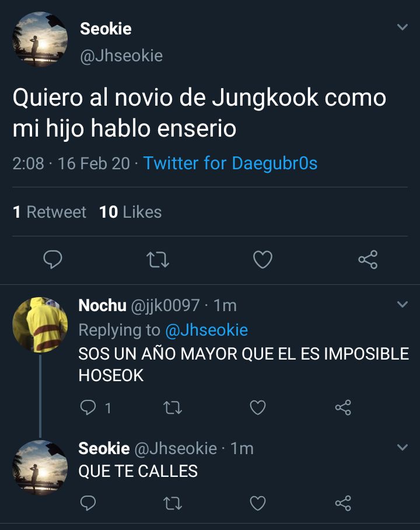The width and height of the screenshot is (420, 530).
Task: Open options chevron on main tweet
Action: (402, 27)
